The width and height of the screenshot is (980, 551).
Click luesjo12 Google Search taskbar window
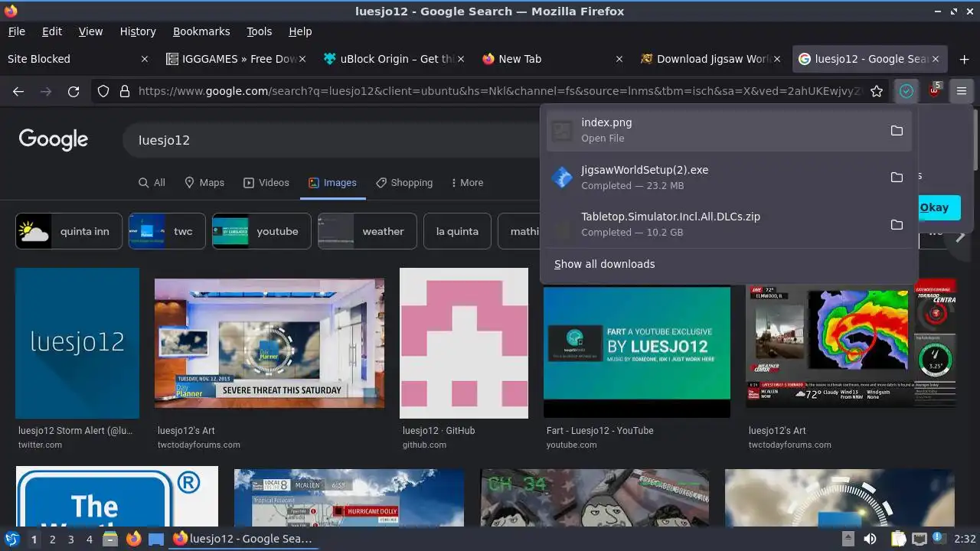[243, 539]
